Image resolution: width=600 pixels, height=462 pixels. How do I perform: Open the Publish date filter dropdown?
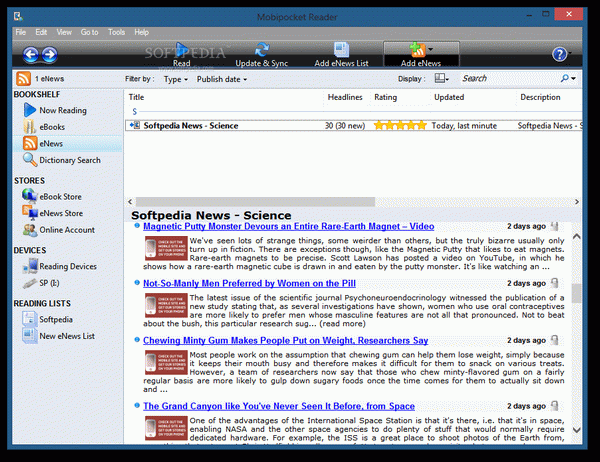222,79
